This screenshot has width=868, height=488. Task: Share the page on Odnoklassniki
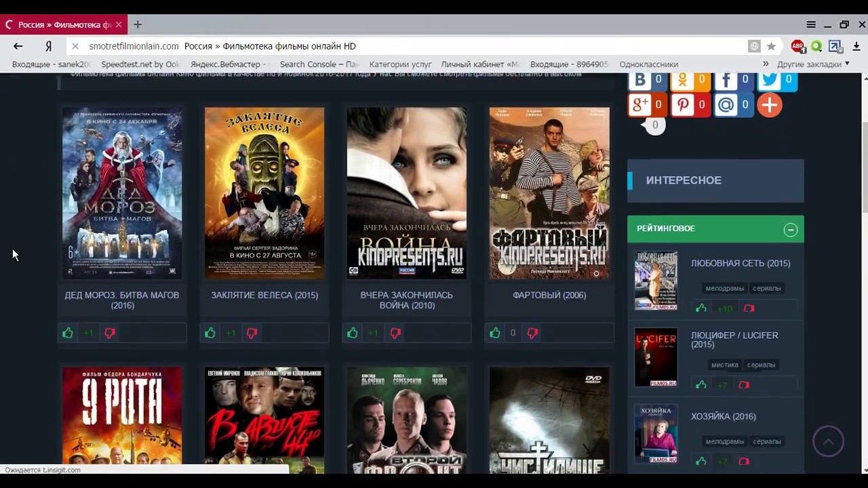pyautogui.click(x=683, y=79)
